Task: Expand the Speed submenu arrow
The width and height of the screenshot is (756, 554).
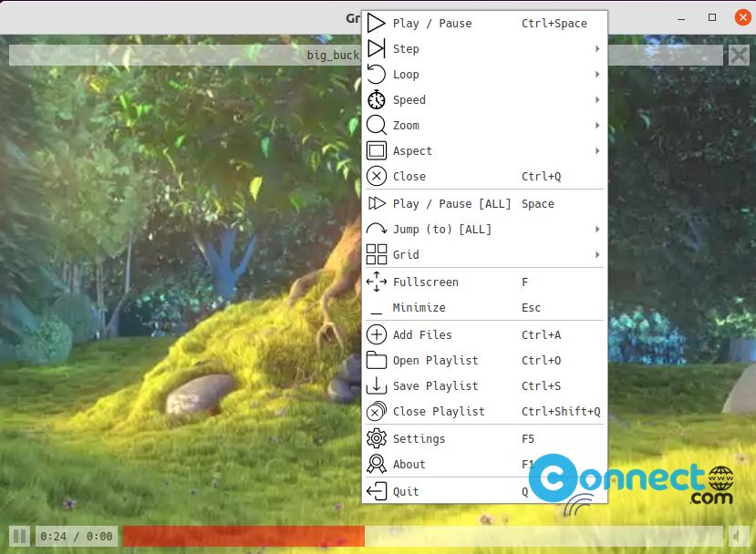Action: pyautogui.click(x=597, y=99)
